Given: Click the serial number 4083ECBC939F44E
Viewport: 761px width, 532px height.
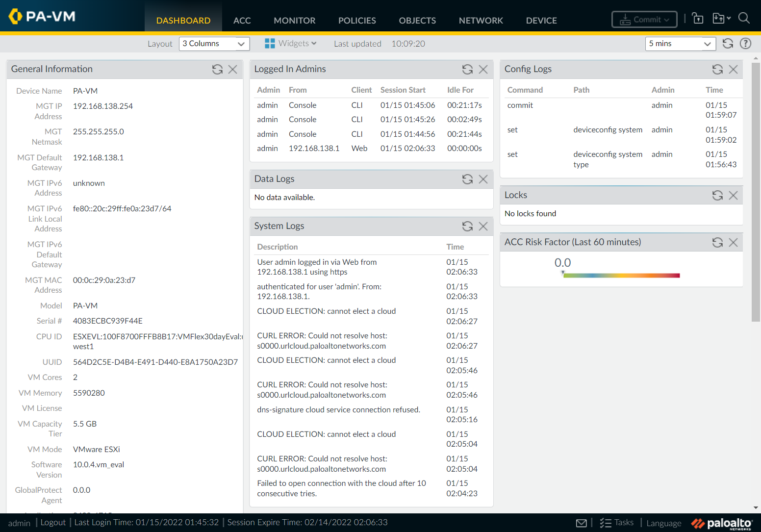Looking at the screenshot, I should pos(108,321).
